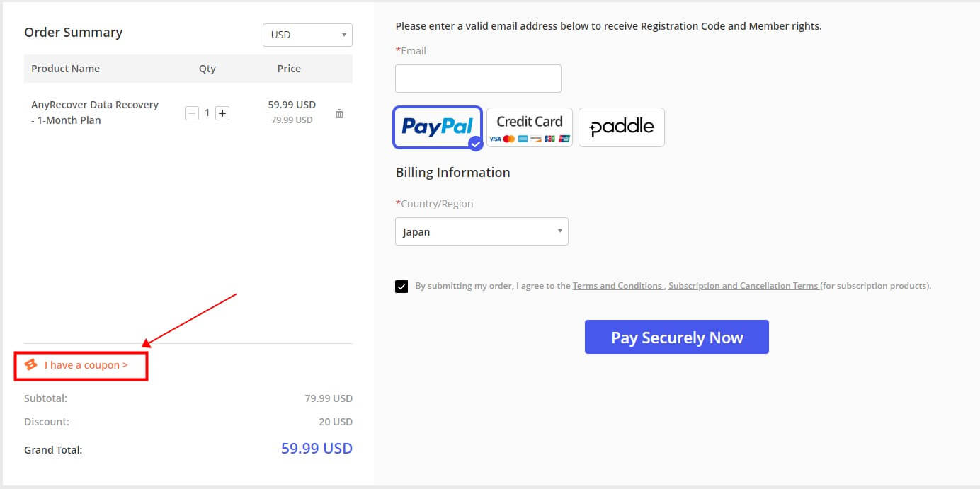Click the Pay Securely Now button
The height and width of the screenshot is (489, 980).
coord(676,337)
